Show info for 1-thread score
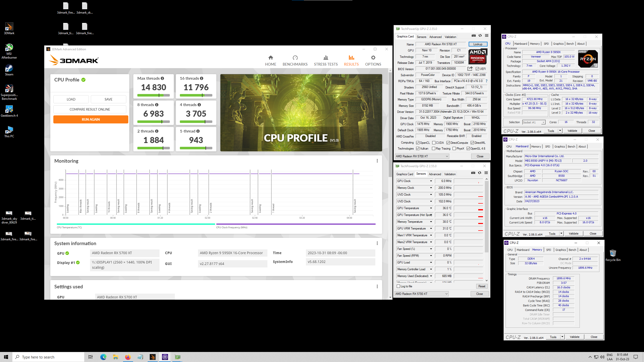Viewport: 644px width, 362px height. pyautogui.click(x=198, y=131)
